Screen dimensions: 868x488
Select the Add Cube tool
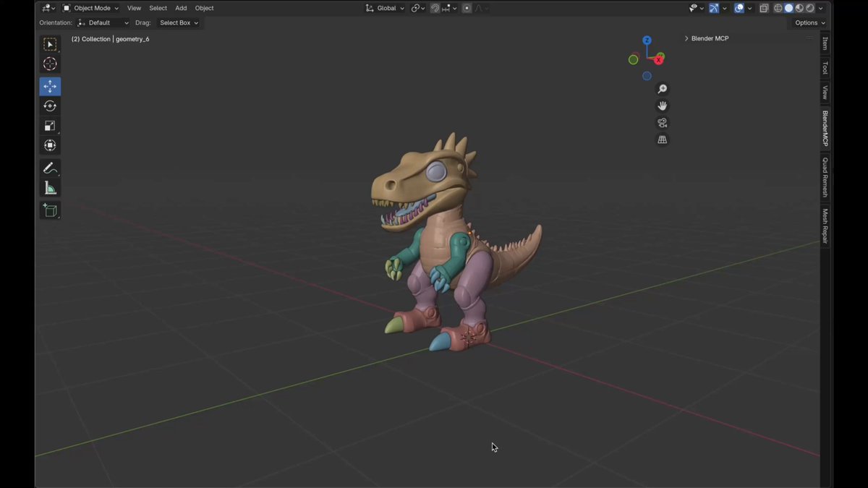pos(50,210)
